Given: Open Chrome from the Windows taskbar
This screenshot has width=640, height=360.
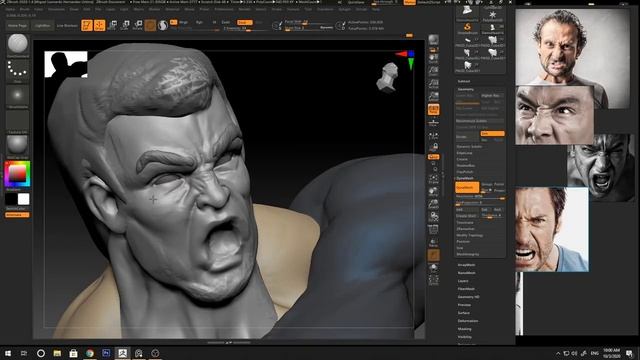Looking at the screenshot, I should (x=90, y=353).
